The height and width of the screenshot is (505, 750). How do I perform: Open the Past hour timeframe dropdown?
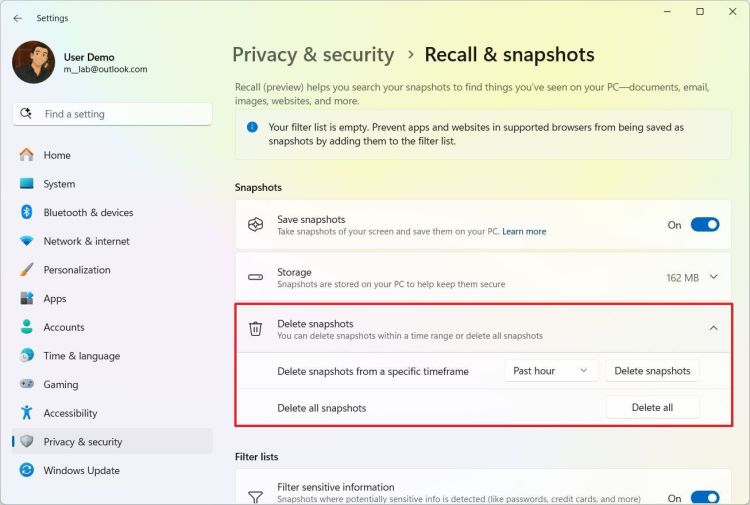551,371
